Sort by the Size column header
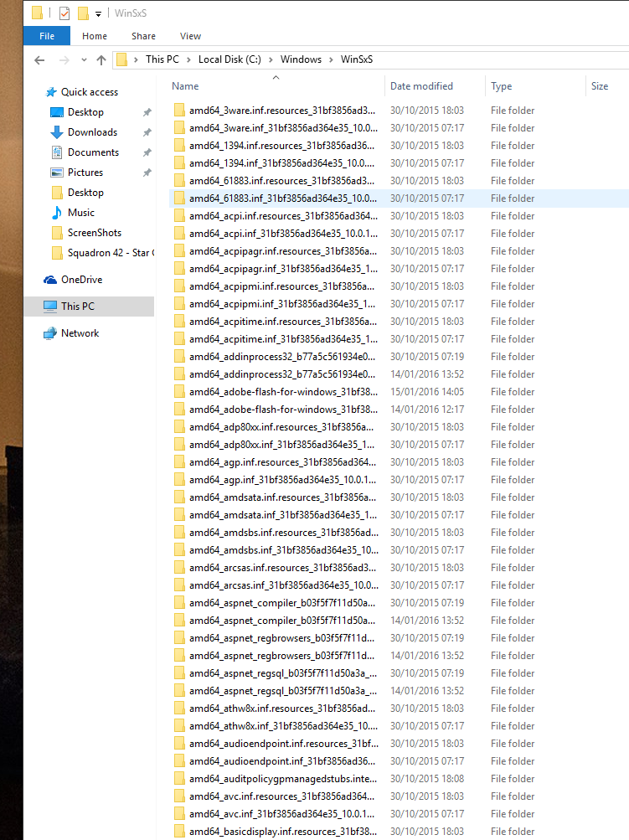The image size is (629, 840). pos(600,86)
